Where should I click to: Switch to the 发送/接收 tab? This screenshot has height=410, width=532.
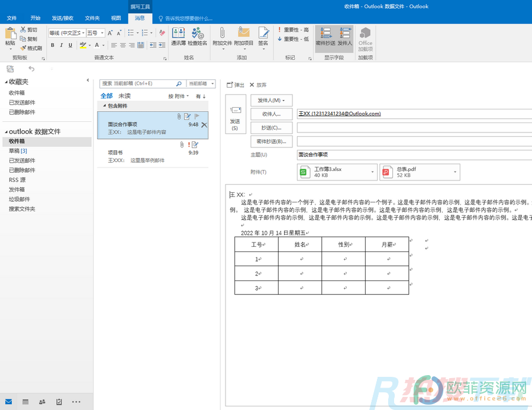pyautogui.click(x=62, y=18)
